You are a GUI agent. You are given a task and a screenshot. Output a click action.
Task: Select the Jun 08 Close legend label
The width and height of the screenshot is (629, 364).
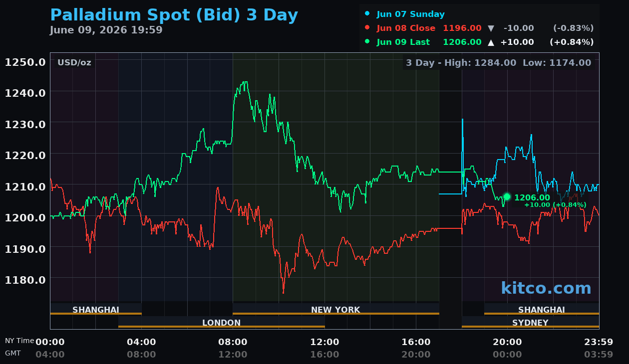coord(406,28)
